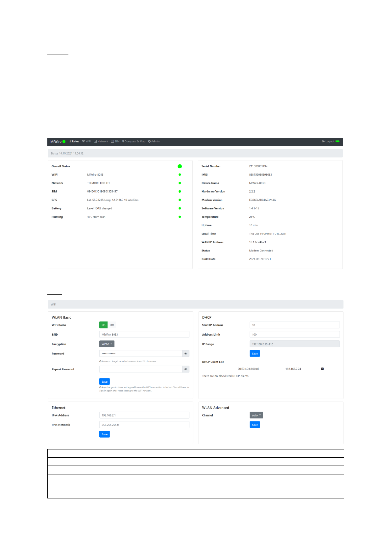Screen dimensions: 392x554
Task: Save the WLAN Basic settings
Action: click(105, 382)
